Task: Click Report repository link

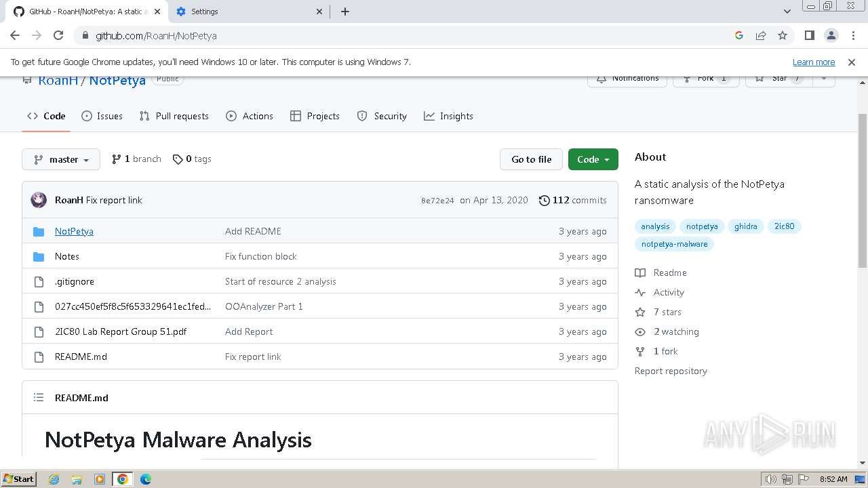Action: (671, 371)
